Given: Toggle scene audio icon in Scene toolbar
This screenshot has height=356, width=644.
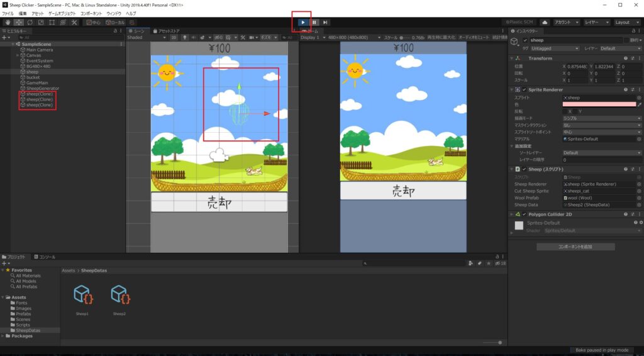Looking at the screenshot, I should (x=194, y=37).
